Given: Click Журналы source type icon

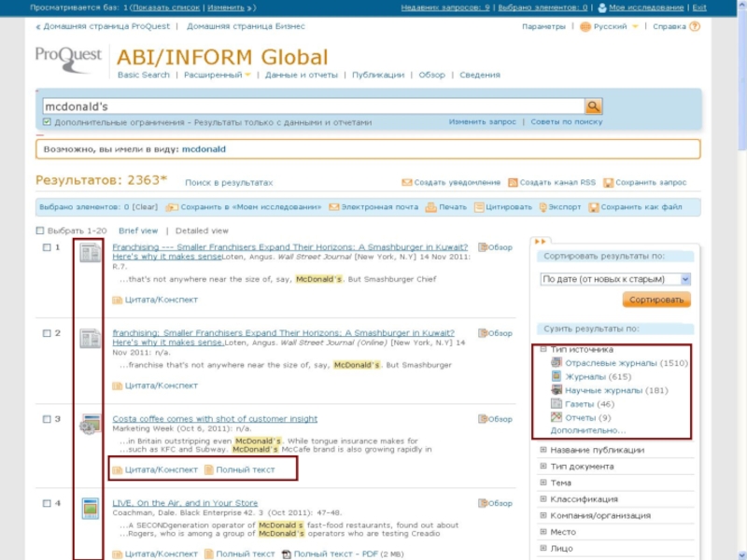Looking at the screenshot, I should (556, 376).
